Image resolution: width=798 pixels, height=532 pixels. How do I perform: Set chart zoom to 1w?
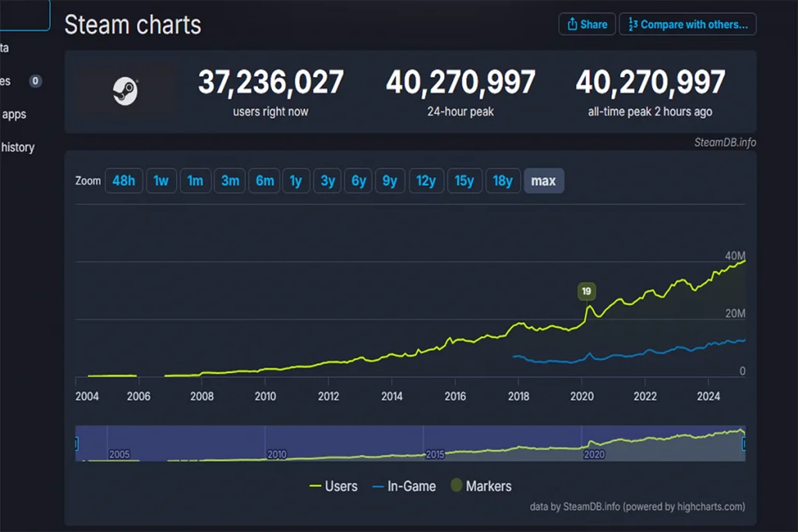click(x=161, y=181)
